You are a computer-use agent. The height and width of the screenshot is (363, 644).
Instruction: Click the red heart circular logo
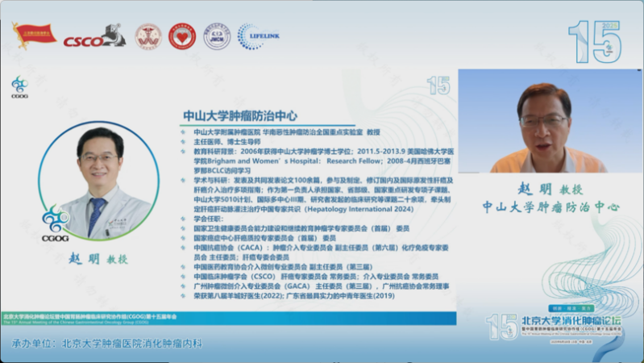click(182, 35)
